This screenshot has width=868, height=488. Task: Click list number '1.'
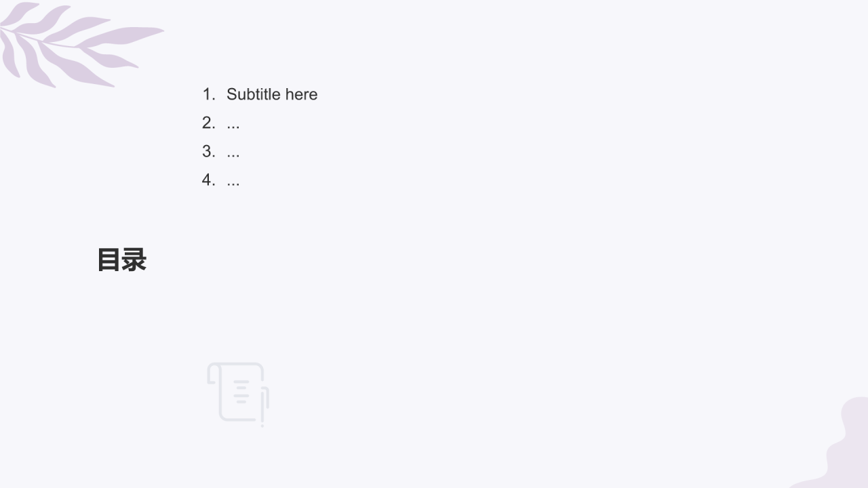point(209,94)
